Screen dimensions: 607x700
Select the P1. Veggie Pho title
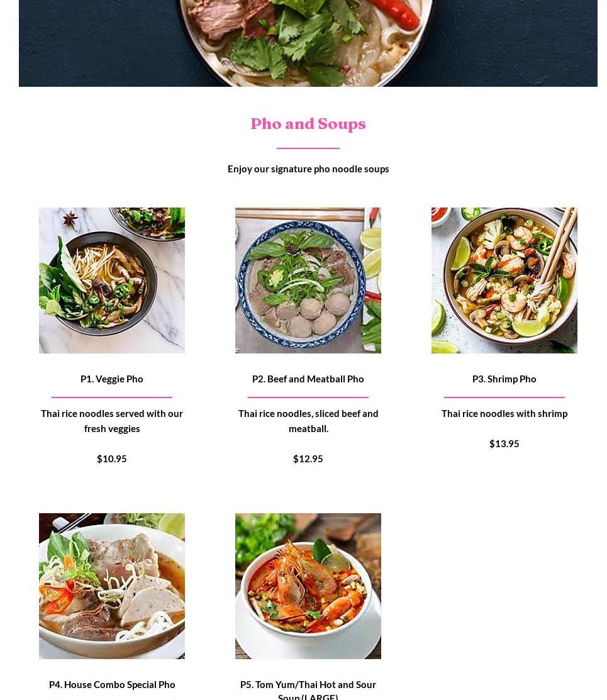click(112, 379)
